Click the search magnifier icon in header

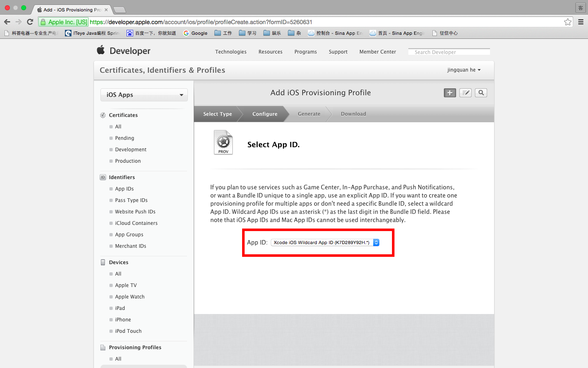(x=481, y=93)
